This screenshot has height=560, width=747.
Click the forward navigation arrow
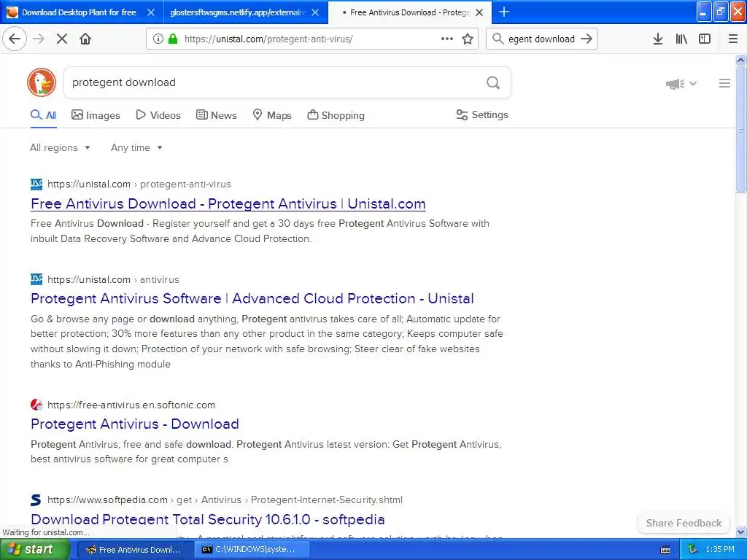pyautogui.click(x=39, y=39)
